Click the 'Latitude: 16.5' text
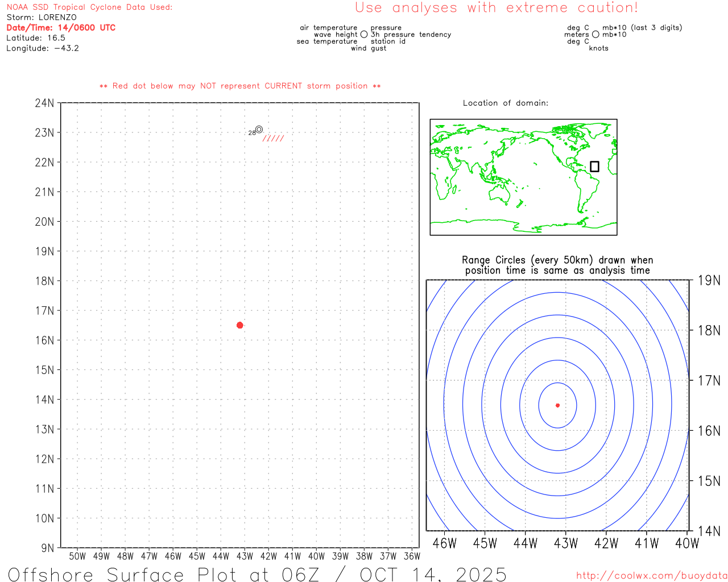The height and width of the screenshot is (582, 728). coord(36,38)
